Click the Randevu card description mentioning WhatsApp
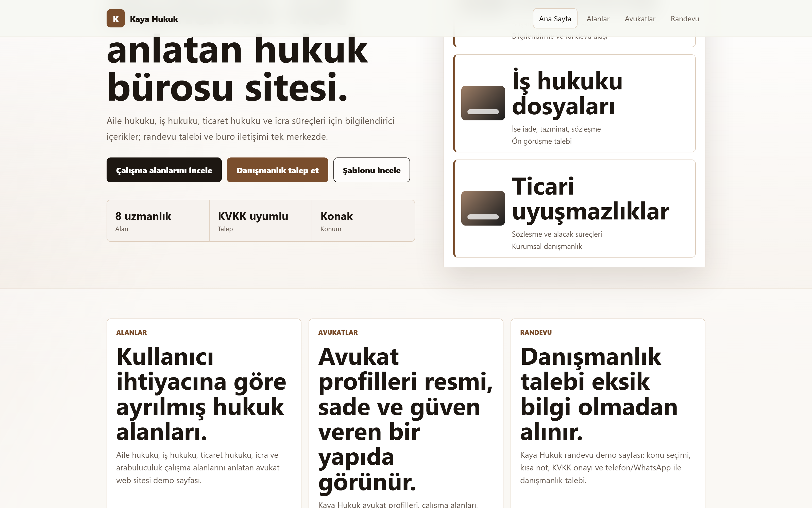 coord(605,468)
